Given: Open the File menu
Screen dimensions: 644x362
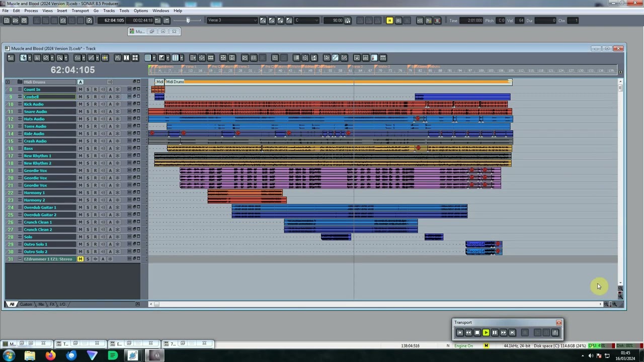Looking at the screenshot, I should pyautogui.click(x=6, y=11).
